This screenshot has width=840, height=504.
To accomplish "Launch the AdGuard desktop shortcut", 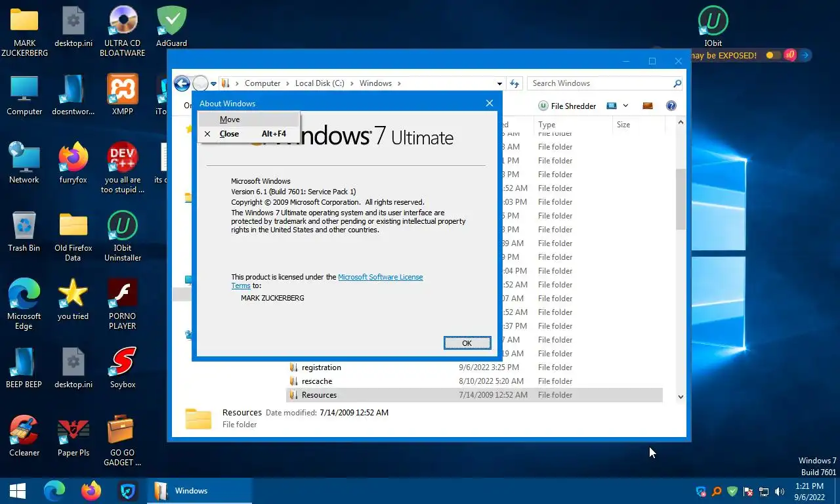I will click(171, 27).
